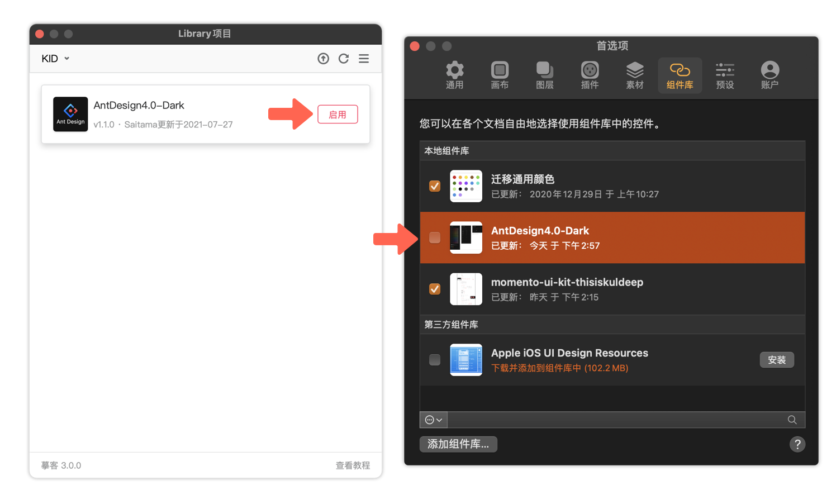This screenshot has height=504, width=836.
Task: Switch to the 预设 preferences tab
Action: click(x=725, y=75)
